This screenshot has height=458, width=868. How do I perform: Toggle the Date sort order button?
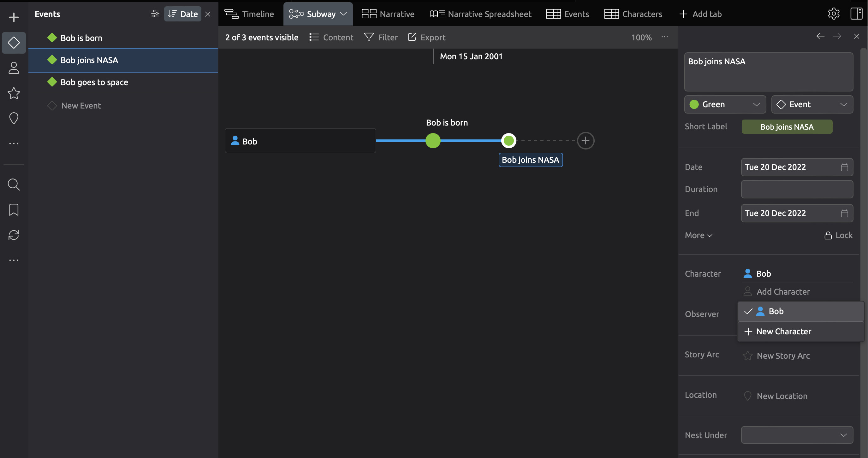183,14
